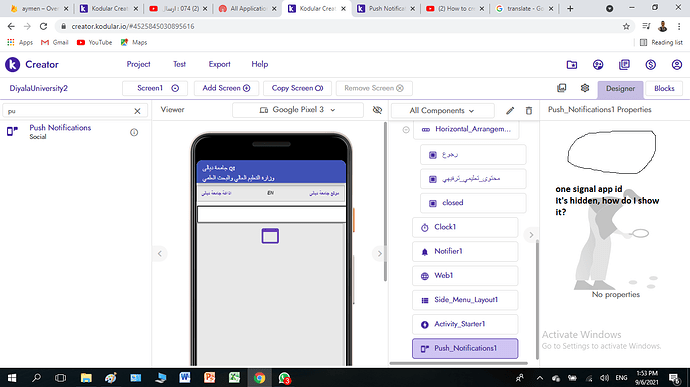
Task: Open project settings gear icon
Action: 585,88
